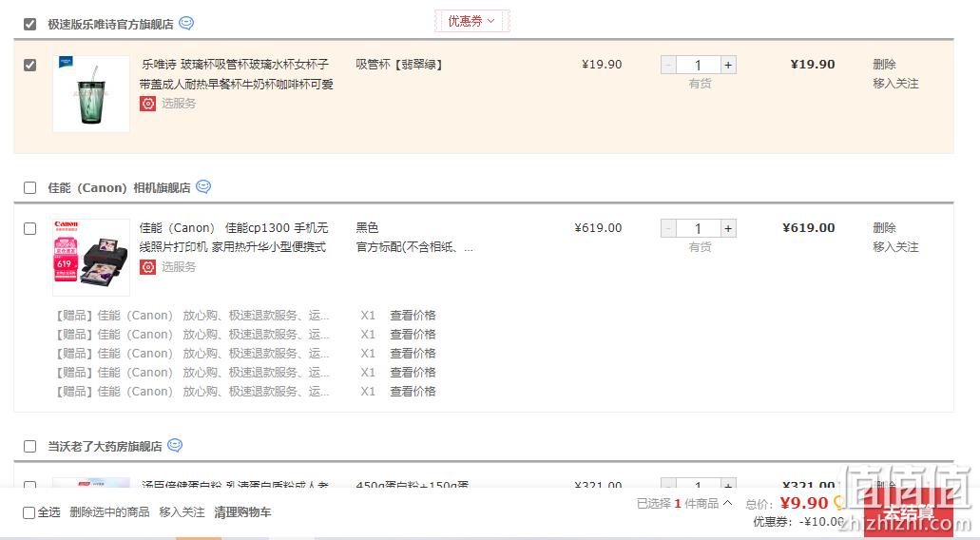This screenshot has width=980, height=540.
Task: Uncheck the 乐唯诗 glass cup item checkbox
Action: [x=30, y=65]
